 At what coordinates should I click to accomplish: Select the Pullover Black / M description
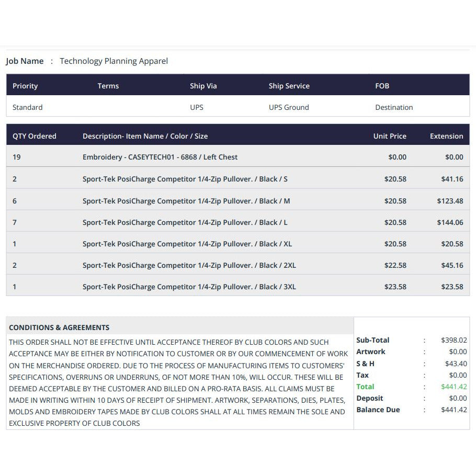click(186, 201)
